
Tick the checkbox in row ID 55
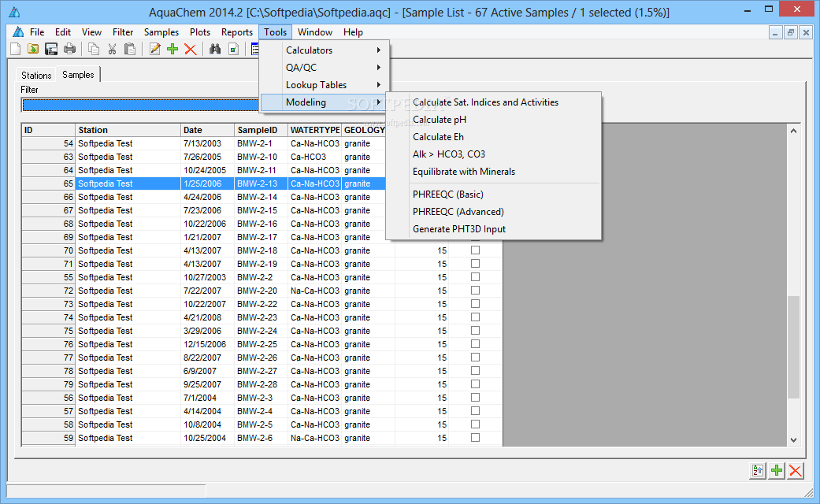click(x=475, y=276)
